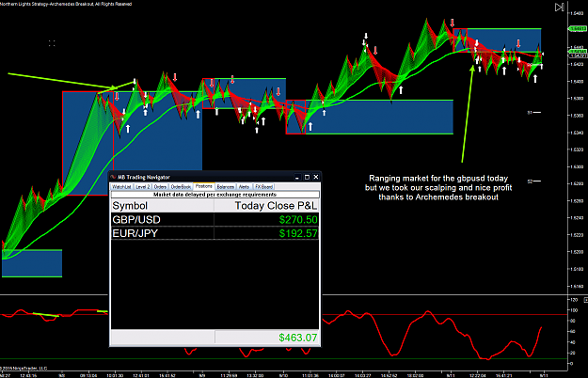Screen dimensions: 588x378
Task: Click the jump-to-latest-bar icon on the chart
Action: coord(559,8)
